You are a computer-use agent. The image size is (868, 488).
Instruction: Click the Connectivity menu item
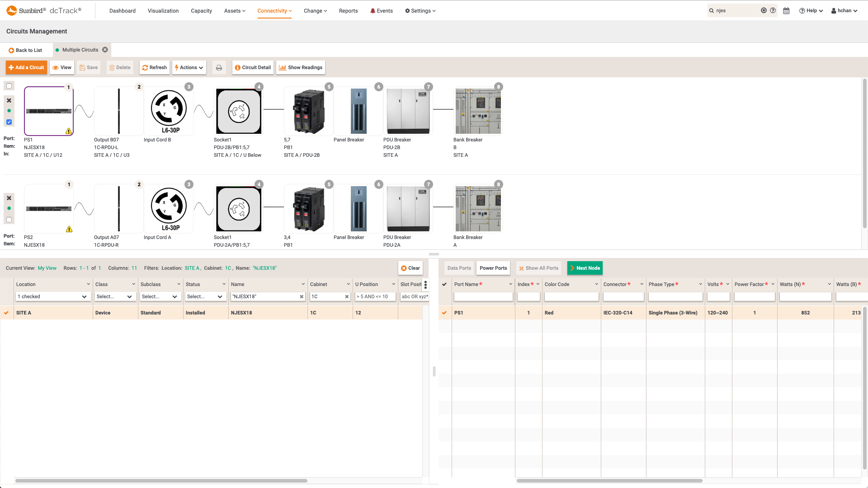(274, 11)
